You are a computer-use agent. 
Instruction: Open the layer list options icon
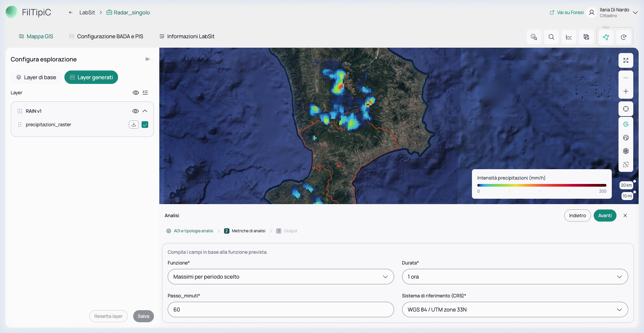145,93
